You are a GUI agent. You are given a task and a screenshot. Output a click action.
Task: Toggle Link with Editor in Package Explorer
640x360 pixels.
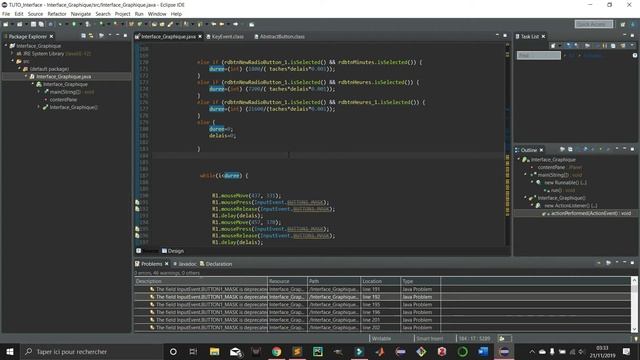91,36
